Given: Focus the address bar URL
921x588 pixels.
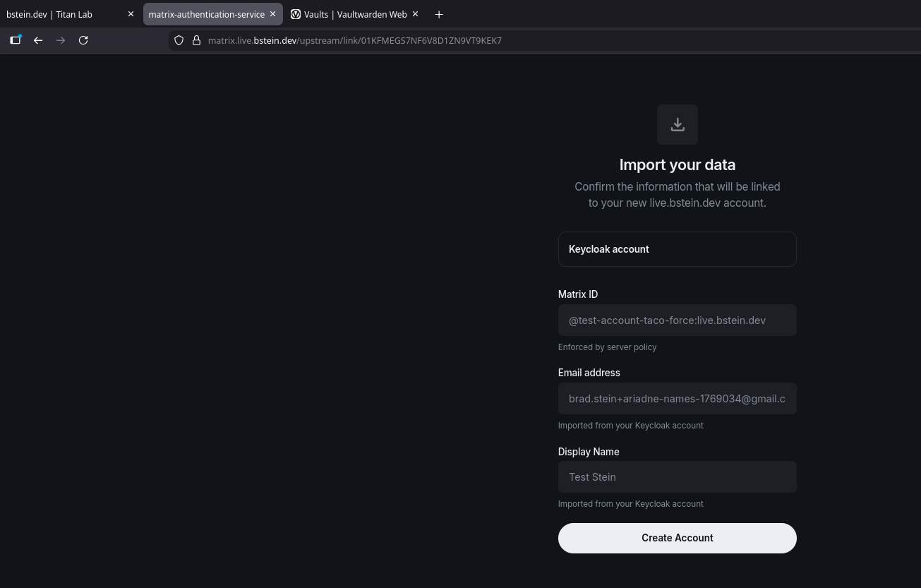Looking at the screenshot, I should pos(423,40).
